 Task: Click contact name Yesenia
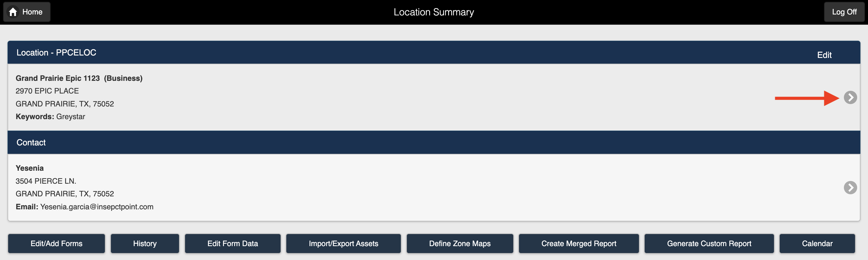click(30, 168)
